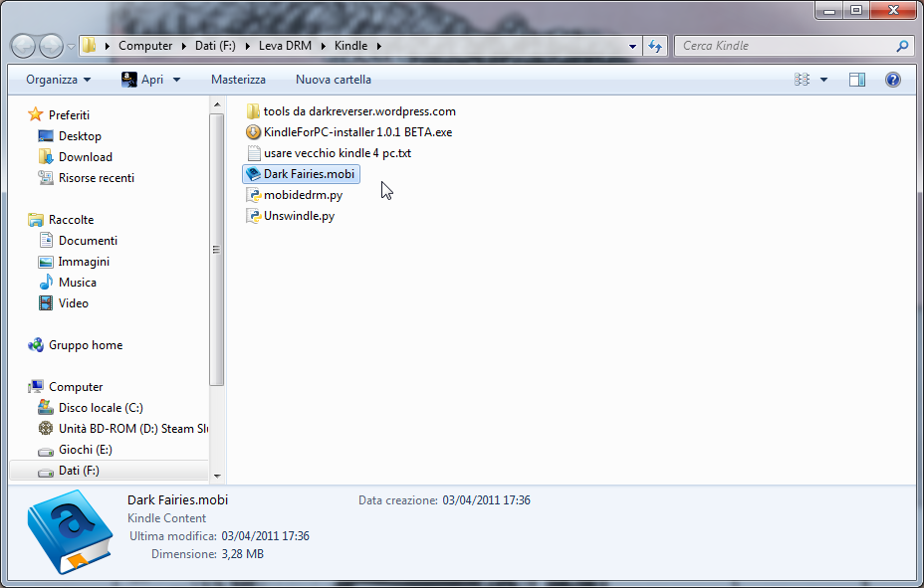
Task: Click the Kindle book thumbnail in details pane
Action: pos(70,531)
